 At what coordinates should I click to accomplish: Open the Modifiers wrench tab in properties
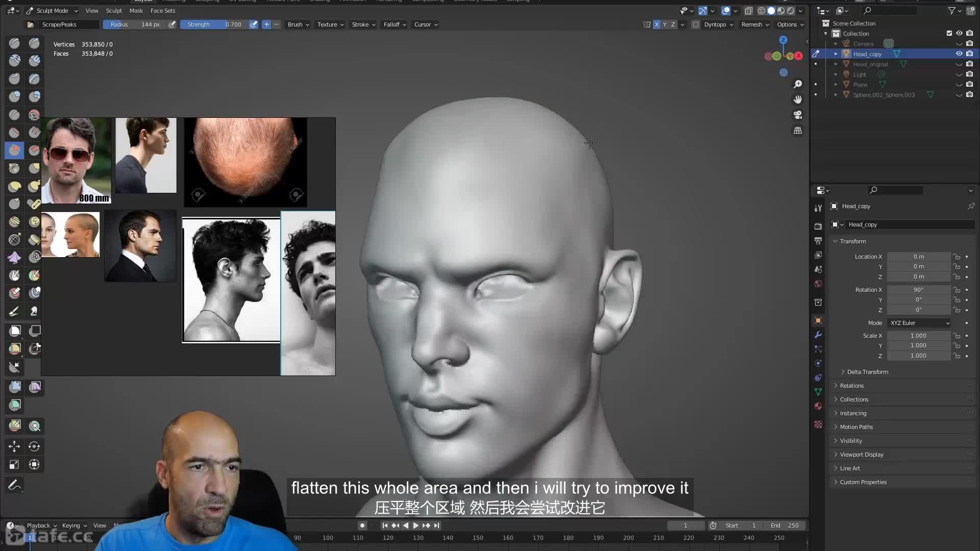tap(818, 335)
